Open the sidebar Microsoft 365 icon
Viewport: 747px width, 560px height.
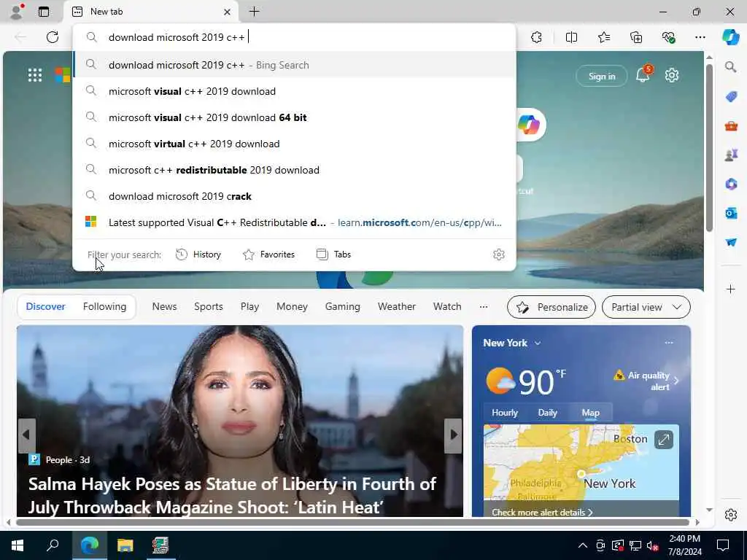click(731, 184)
